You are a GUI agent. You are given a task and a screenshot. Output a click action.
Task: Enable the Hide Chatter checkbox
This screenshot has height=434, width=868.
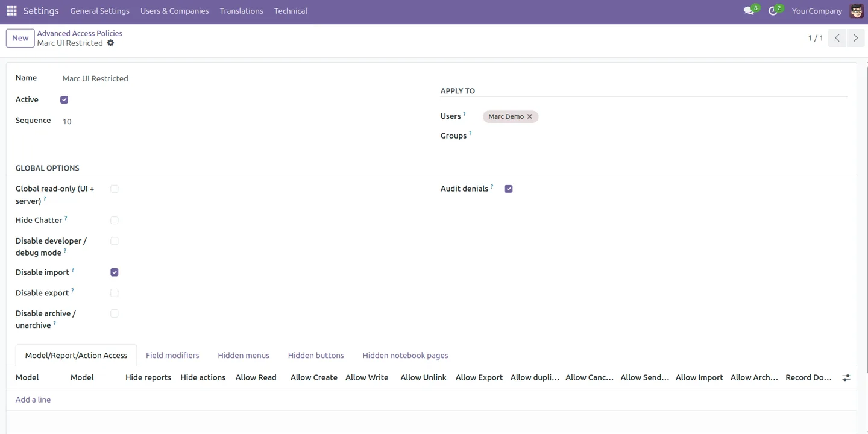coord(115,221)
